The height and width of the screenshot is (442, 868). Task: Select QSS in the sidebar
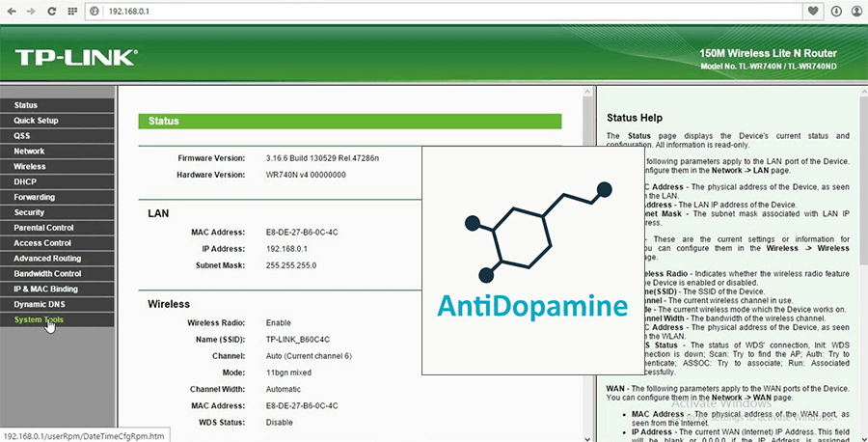[57, 136]
